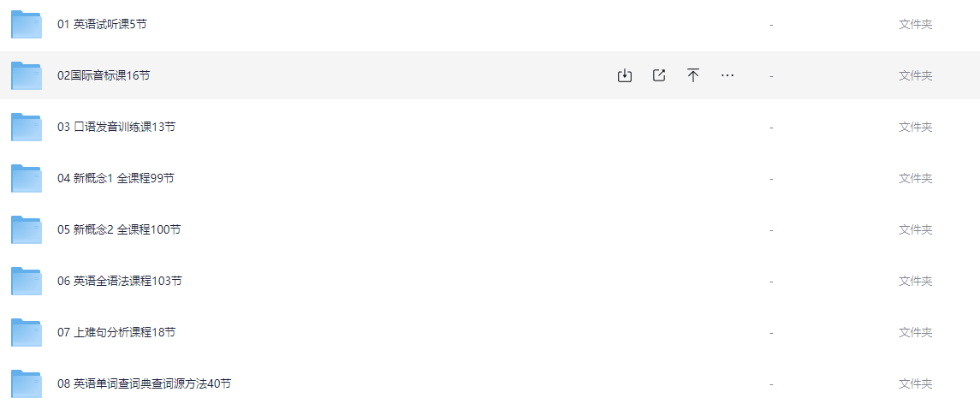Click the share icon on the highlighted row
Viewport: 980px width, 404px height.
point(659,75)
